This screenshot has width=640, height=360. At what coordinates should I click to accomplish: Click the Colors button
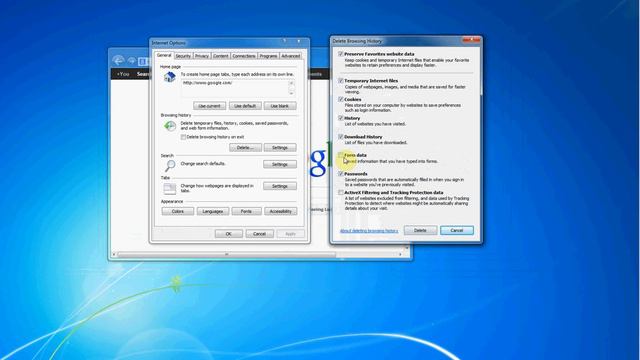pyautogui.click(x=178, y=211)
